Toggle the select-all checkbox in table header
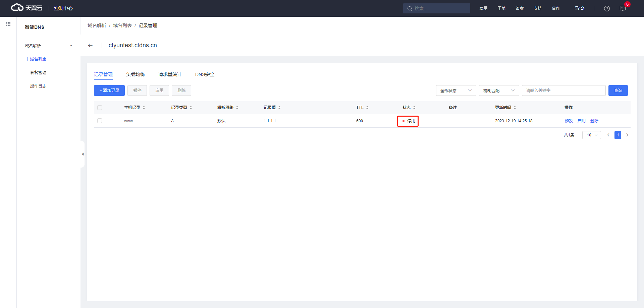The image size is (644, 308). tap(100, 108)
